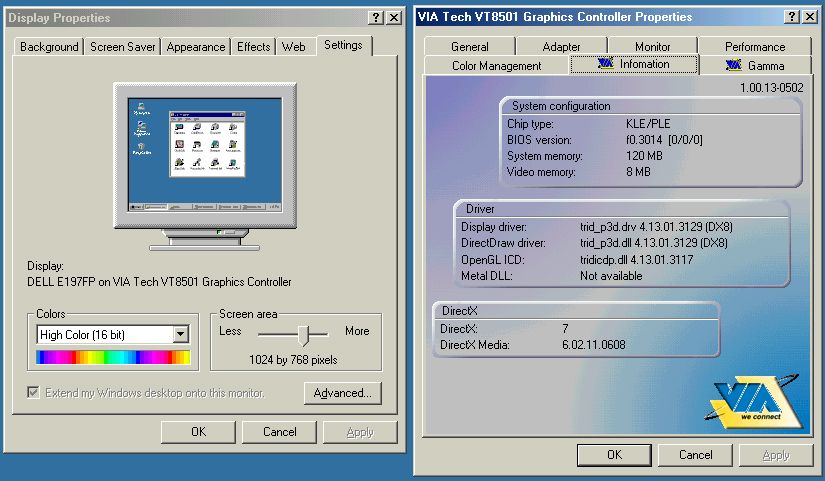Click Apply in Display Properties
Screen dimensions: 825x481
360,432
